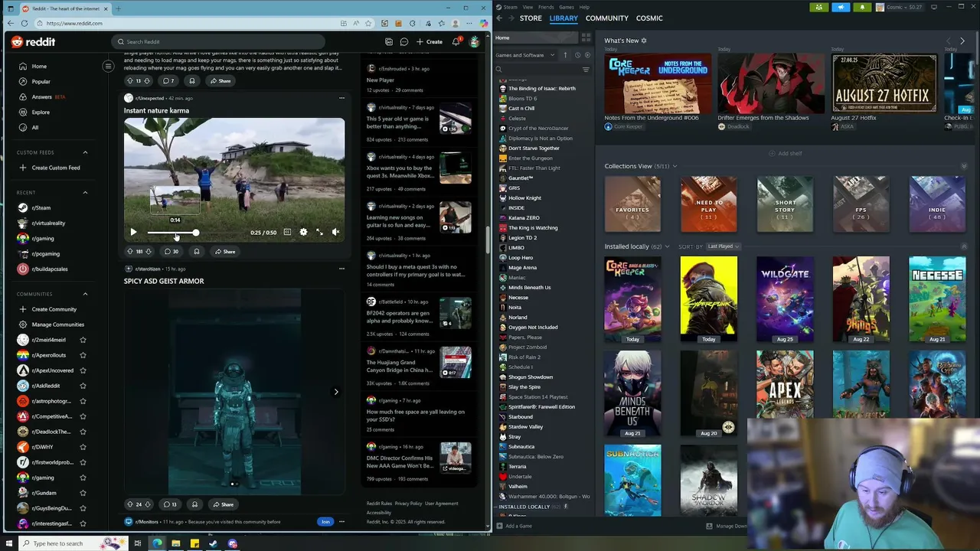Join the r/Monitors community
980x551 pixels.
(325, 522)
